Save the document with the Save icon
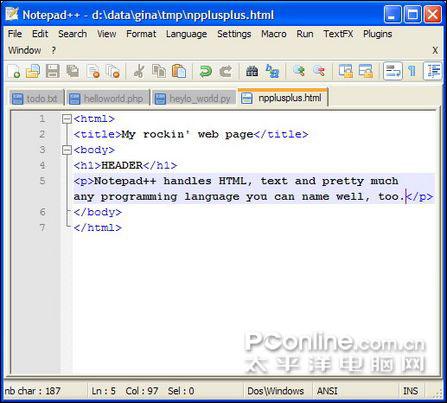Viewport: 447px width, 403px height. (x=53, y=71)
